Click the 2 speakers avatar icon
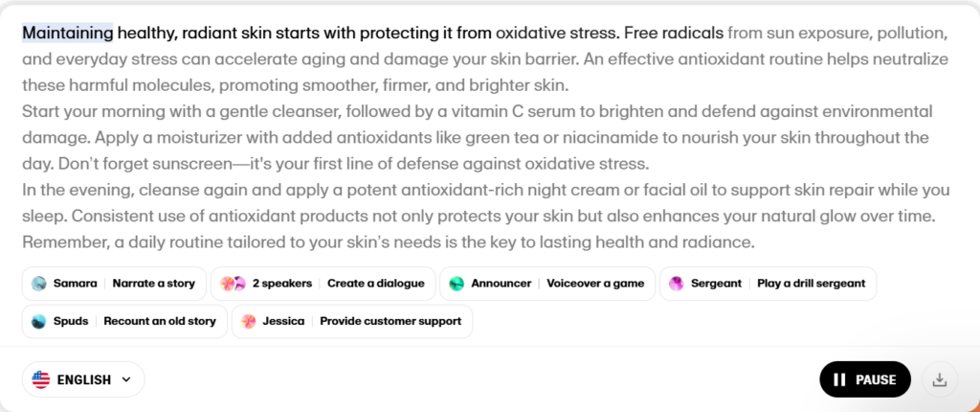The image size is (980, 412). 234,284
